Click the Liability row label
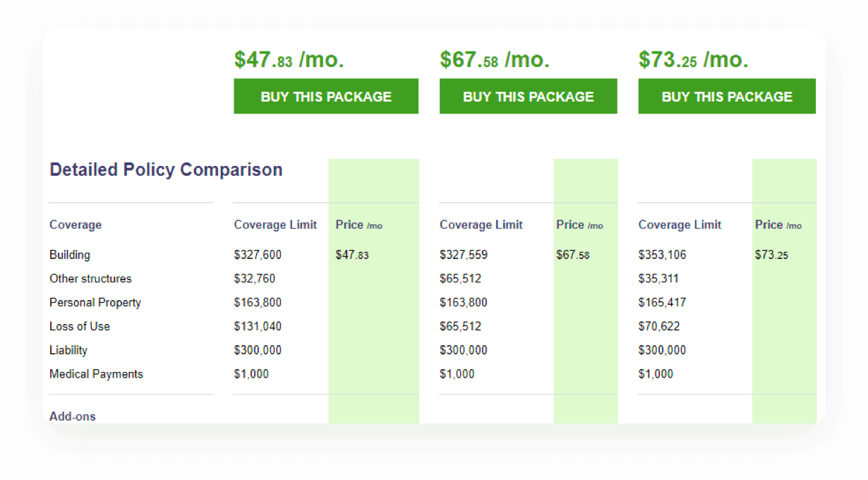Screen dimensions: 868x480 (68, 351)
